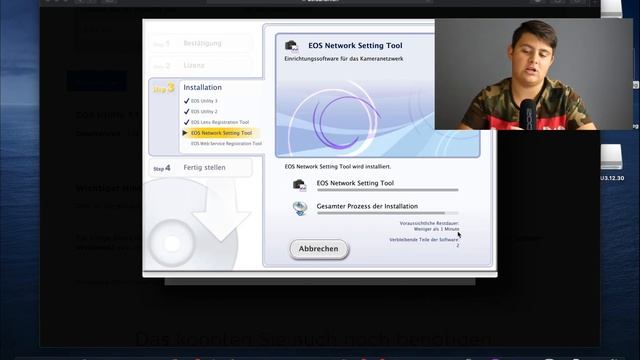This screenshot has height=360, width=640.
Task: Click the arrow marker beside EOS Network Setting Tool
Action: click(x=185, y=133)
